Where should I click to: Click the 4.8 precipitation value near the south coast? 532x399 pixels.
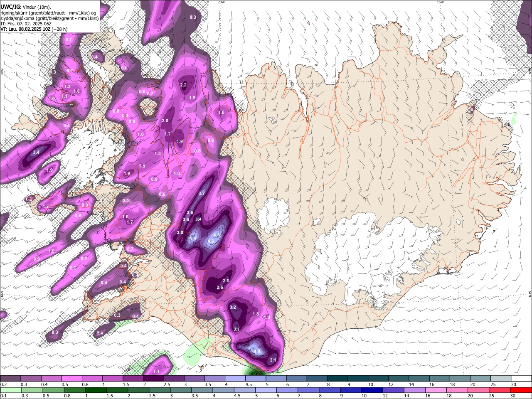pos(257,352)
